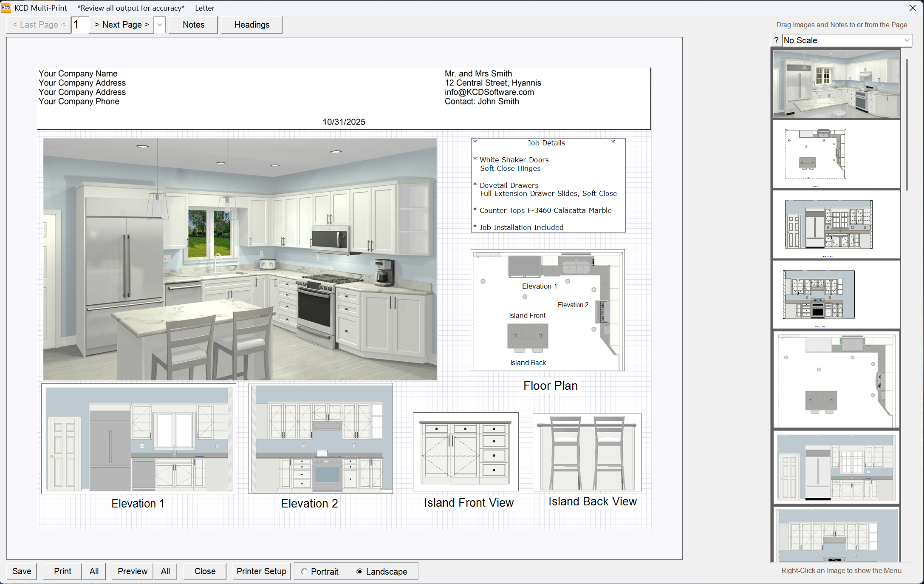Click the Close button at bottom

point(205,571)
